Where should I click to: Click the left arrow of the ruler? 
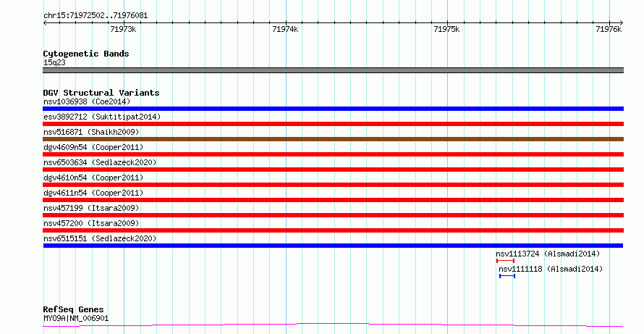coord(45,23)
